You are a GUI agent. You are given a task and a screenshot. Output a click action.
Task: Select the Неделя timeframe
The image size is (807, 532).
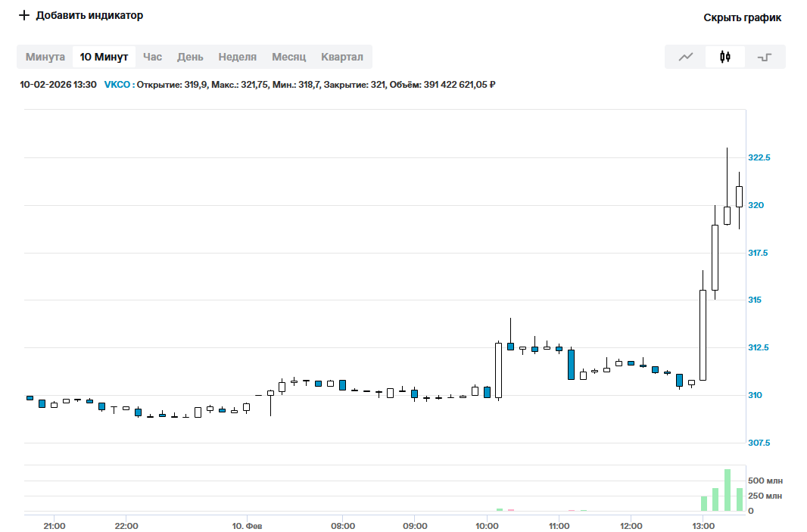click(237, 57)
